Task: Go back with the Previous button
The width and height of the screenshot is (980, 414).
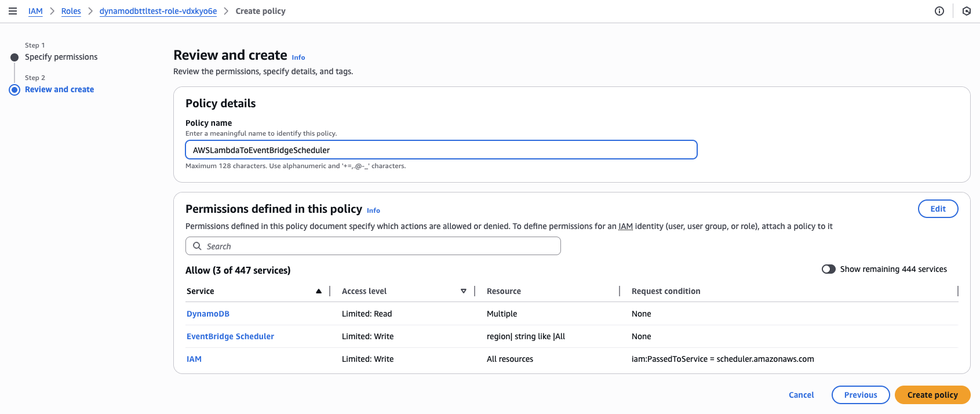Action: [860, 395]
